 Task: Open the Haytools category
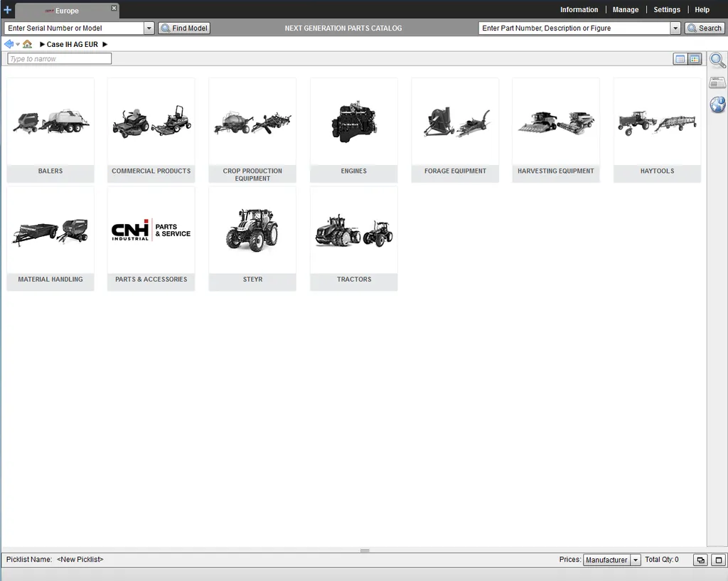(x=657, y=130)
